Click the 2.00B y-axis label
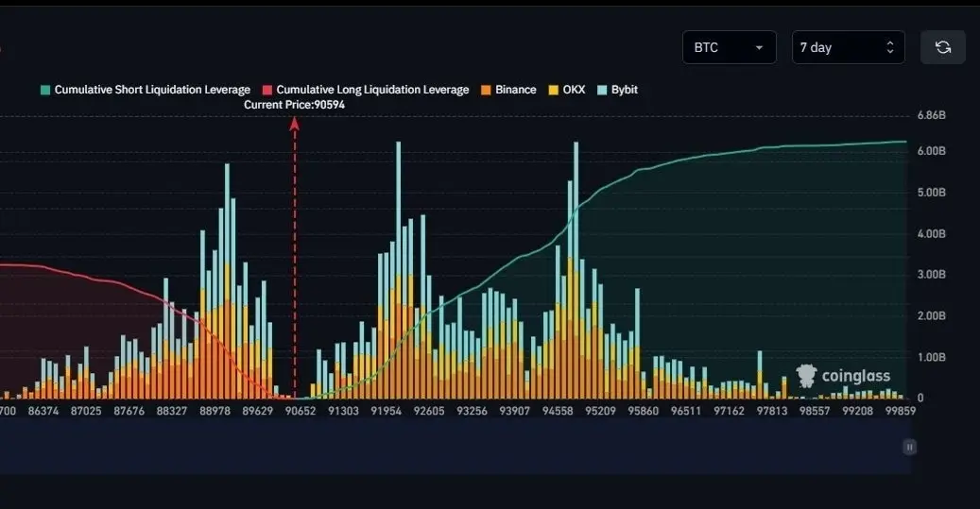Screen dimensions: 980x509 pos(931,316)
